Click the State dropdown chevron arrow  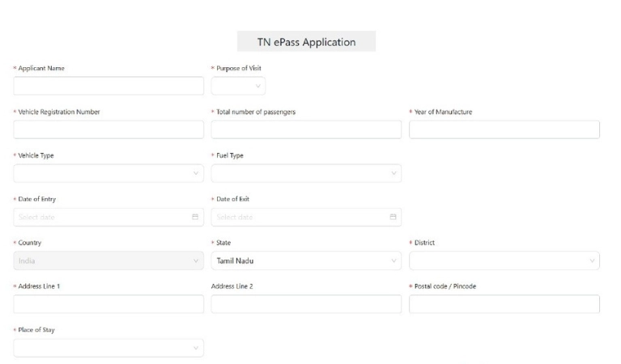pyautogui.click(x=393, y=260)
